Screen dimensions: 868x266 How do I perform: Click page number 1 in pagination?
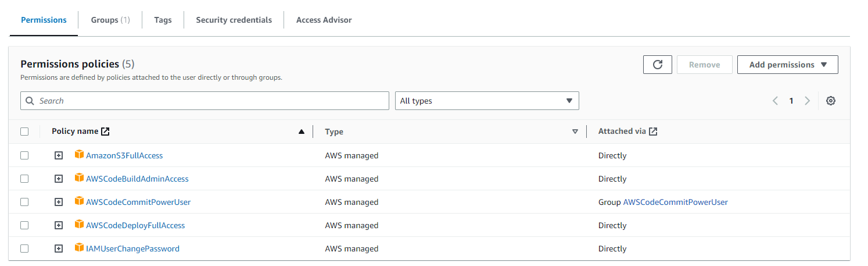791,101
